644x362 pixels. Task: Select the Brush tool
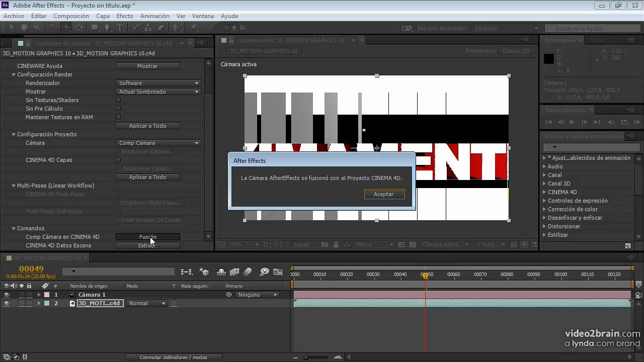point(136,28)
